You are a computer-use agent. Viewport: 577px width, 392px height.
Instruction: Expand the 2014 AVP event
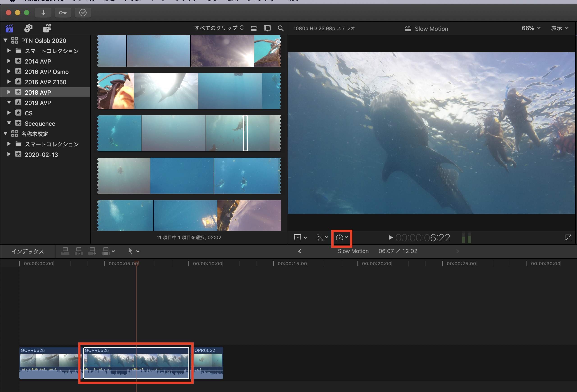point(9,61)
